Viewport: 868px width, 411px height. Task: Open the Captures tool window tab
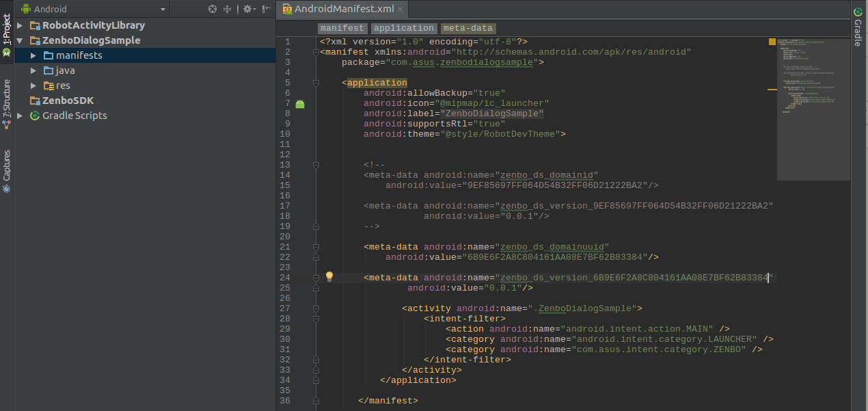pyautogui.click(x=7, y=172)
